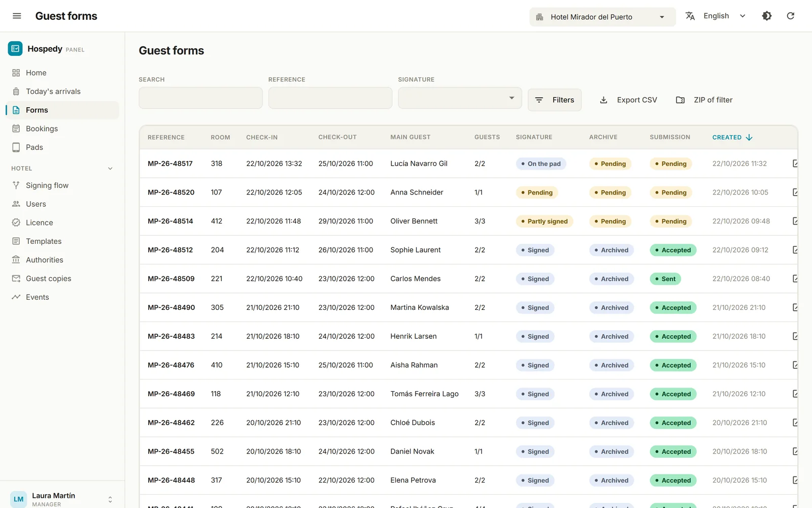Image resolution: width=812 pixels, height=508 pixels.
Task: Focus the Search input field
Action: tap(200, 98)
